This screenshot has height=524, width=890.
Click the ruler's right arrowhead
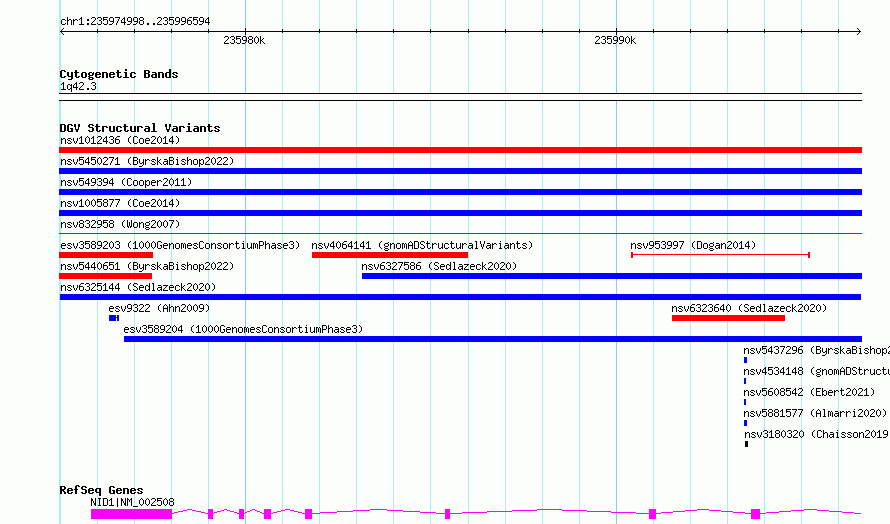coord(859,31)
